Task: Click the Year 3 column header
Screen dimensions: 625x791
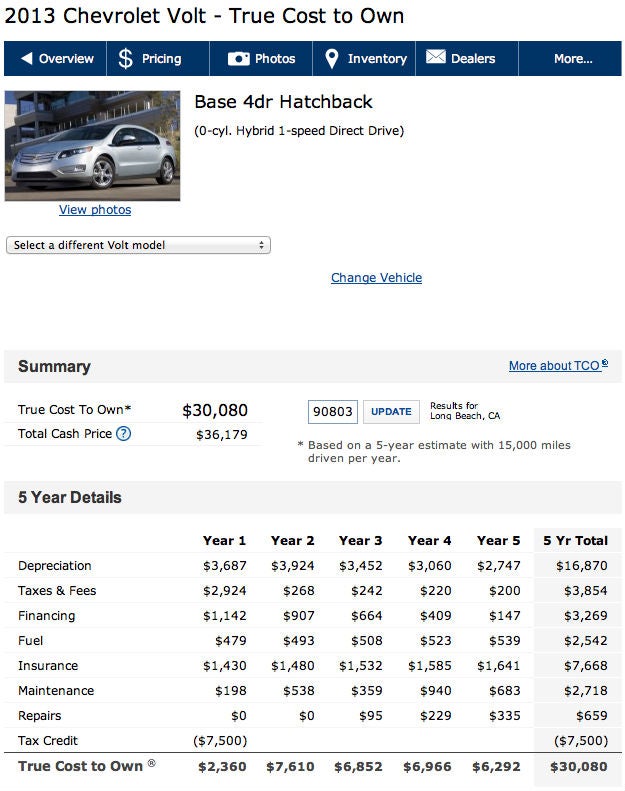Action: 360,540
